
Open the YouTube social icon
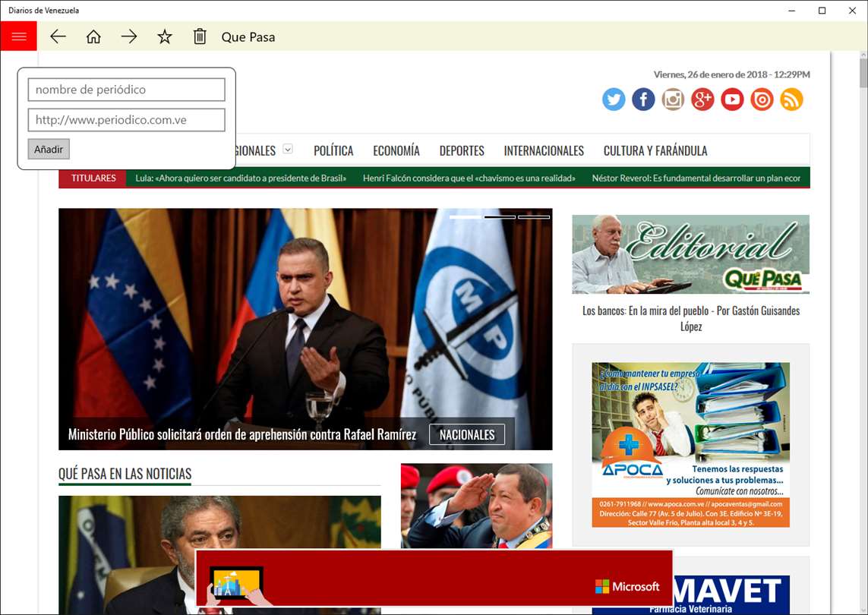(x=732, y=99)
